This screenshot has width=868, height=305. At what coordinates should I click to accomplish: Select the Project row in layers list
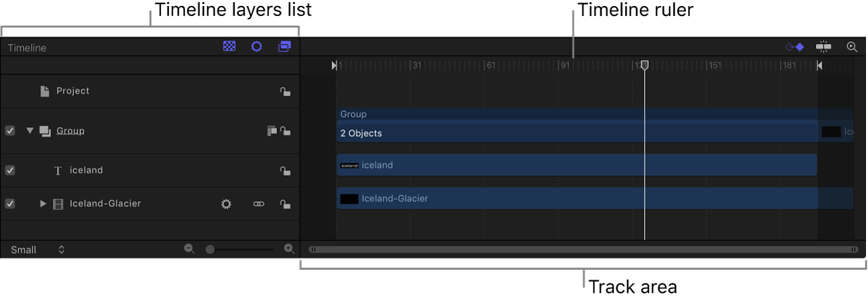coord(73,91)
